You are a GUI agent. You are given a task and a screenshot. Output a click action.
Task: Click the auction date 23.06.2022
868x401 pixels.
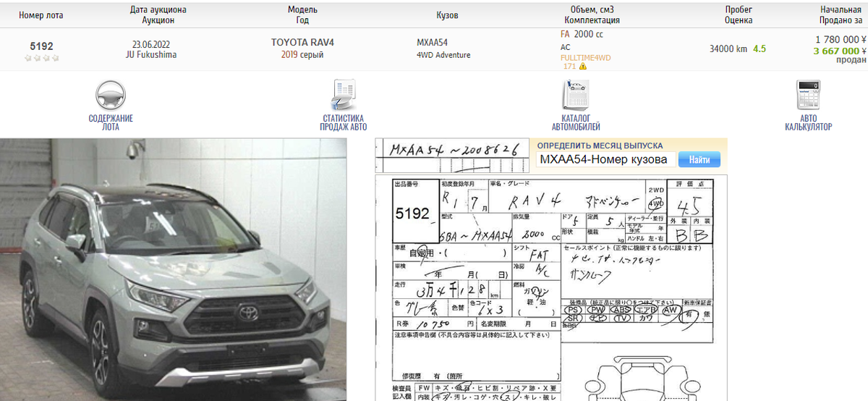coord(151,43)
